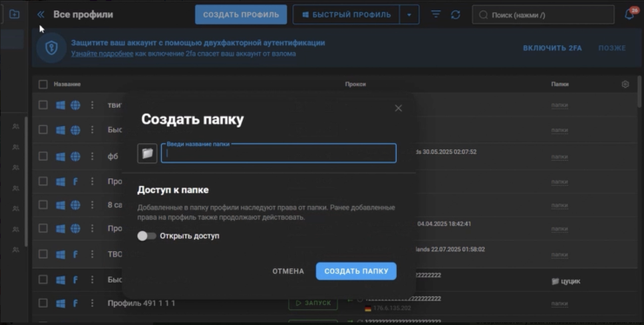Click the "папки" link in the "8 са" row
Screen dimensions: 644x325
click(x=560, y=205)
